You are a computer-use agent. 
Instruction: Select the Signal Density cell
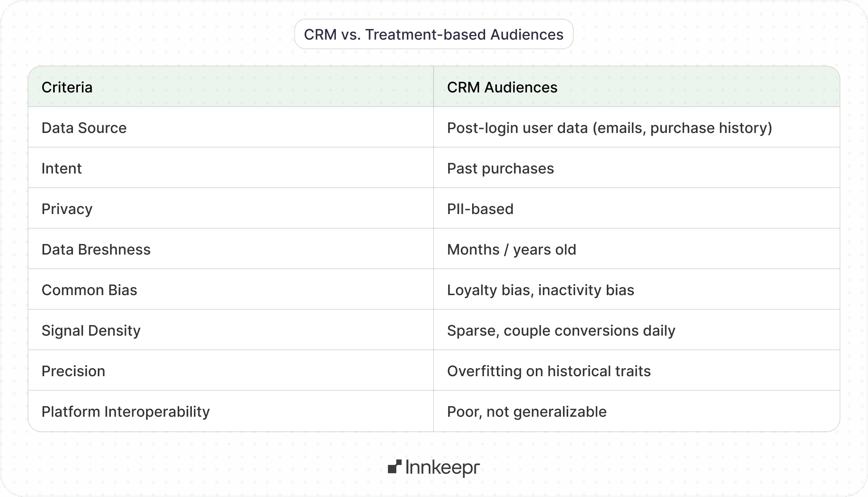[91, 330]
